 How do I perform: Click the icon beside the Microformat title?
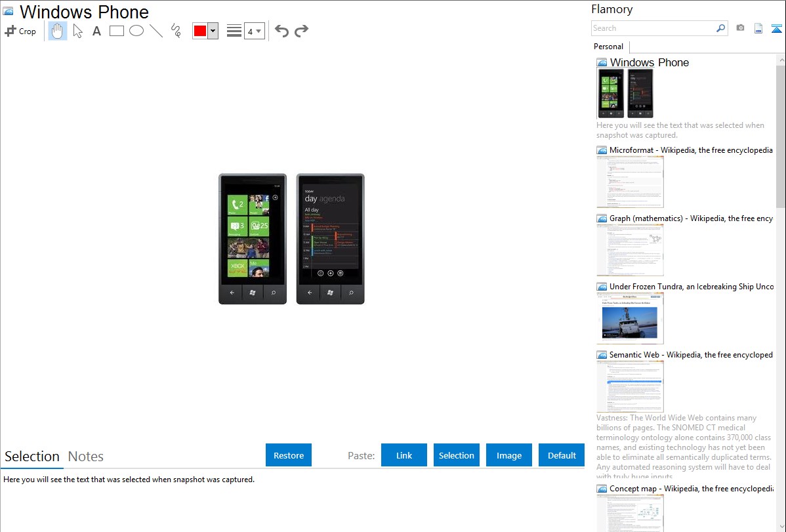(x=602, y=150)
